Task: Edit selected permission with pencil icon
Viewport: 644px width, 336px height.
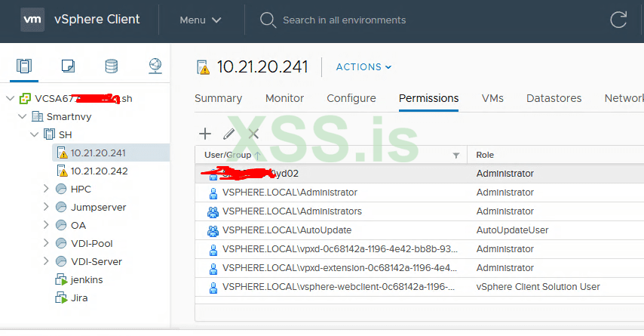Action: point(229,134)
